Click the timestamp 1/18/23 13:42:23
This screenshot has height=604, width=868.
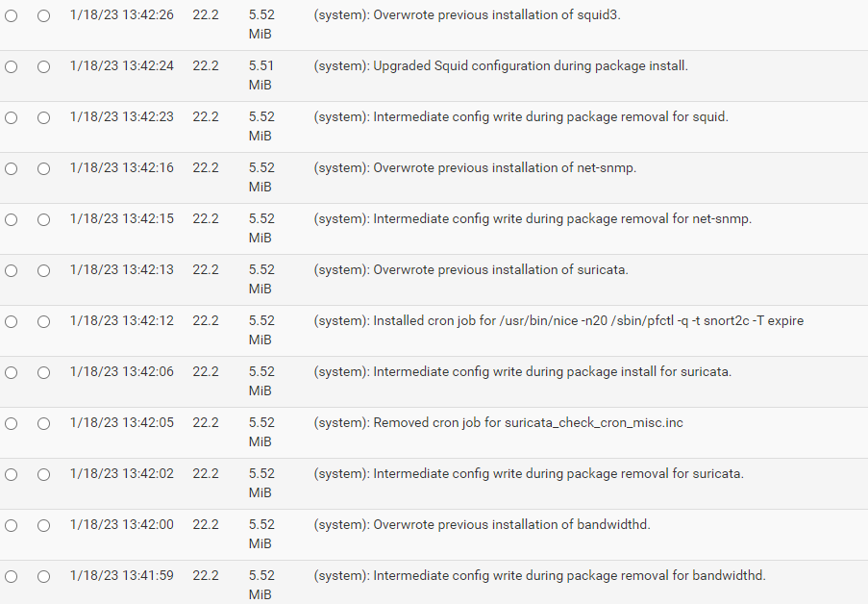(x=122, y=117)
